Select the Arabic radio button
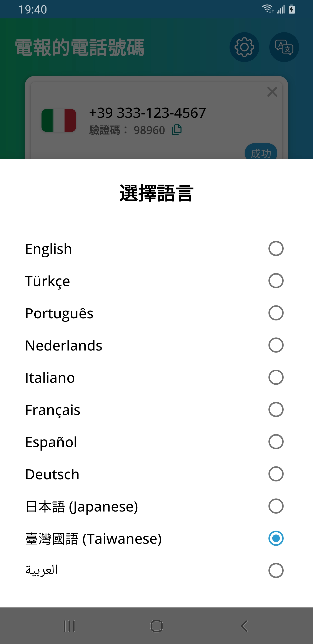 coord(276,570)
